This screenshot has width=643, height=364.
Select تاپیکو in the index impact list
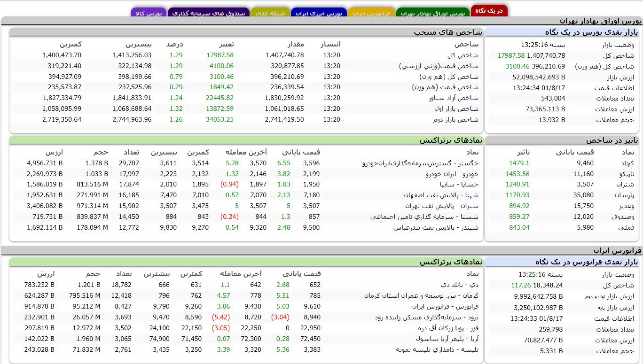[x=626, y=174]
